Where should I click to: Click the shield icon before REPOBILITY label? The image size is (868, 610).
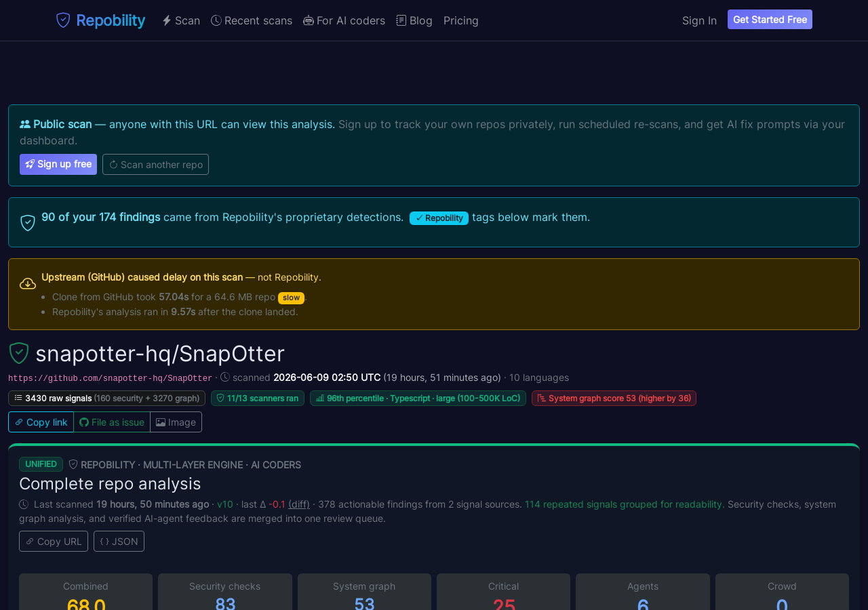[x=73, y=464]
